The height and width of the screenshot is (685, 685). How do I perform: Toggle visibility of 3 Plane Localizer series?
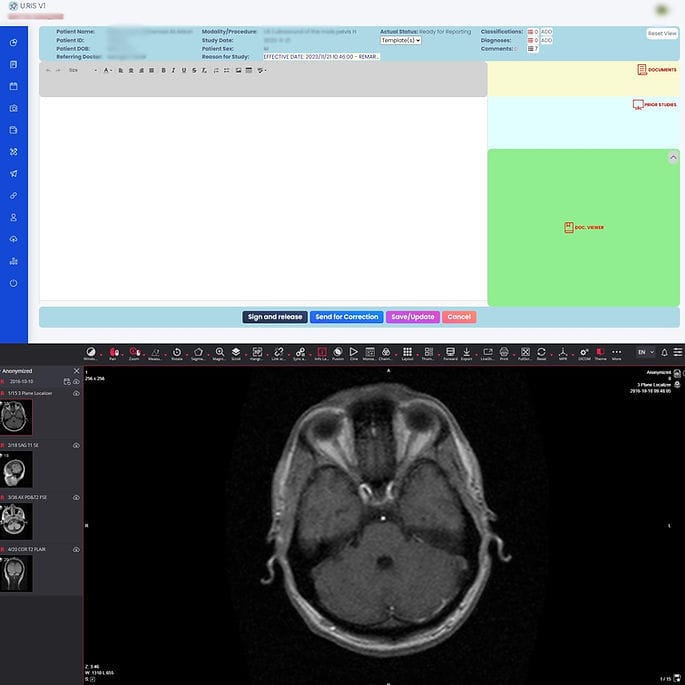[76, 393]
